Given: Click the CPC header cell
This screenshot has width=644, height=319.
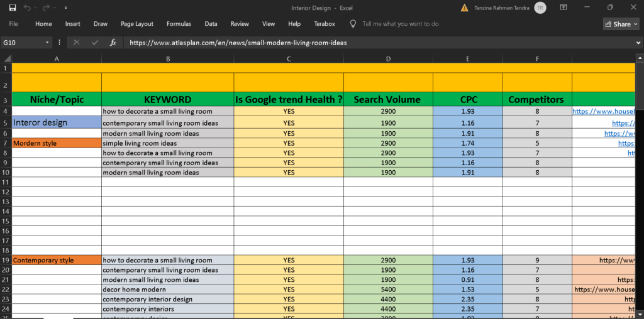Looking at the screenshot, I should point(467,99).
